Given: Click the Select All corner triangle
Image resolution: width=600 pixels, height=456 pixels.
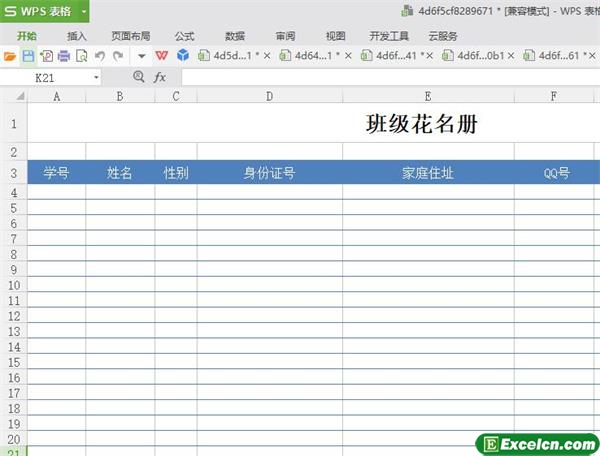Looking at the screenshot, I should [20, 96].
